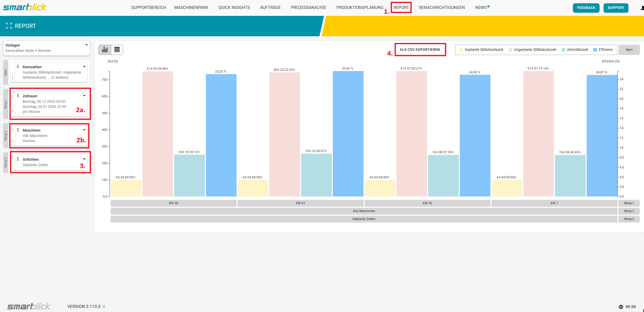Switch to table view icon

117,50
